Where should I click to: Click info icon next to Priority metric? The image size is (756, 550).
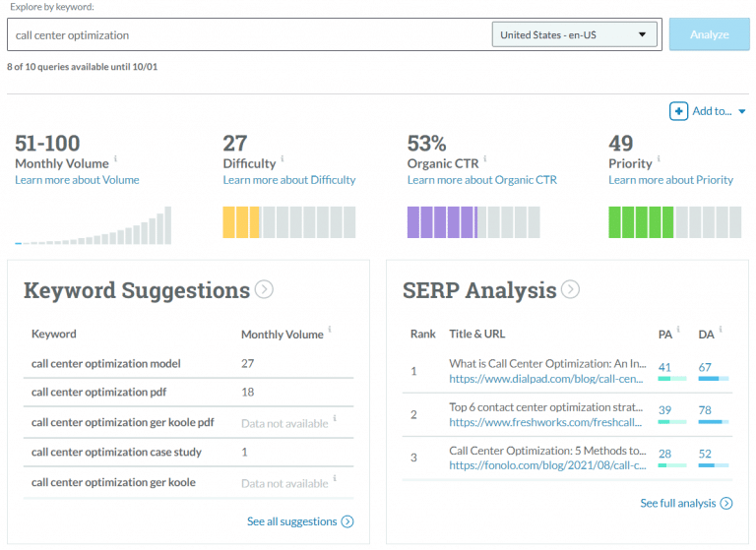[x=660, y=159]
